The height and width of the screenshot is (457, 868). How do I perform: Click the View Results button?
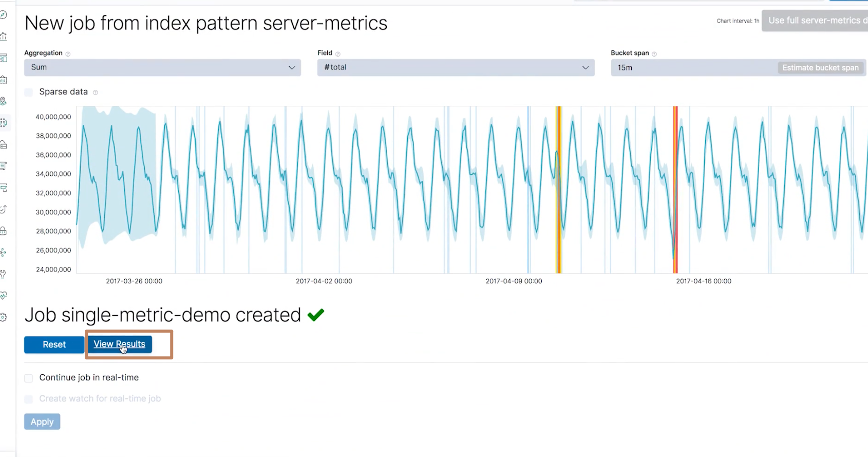click(119, 344)
